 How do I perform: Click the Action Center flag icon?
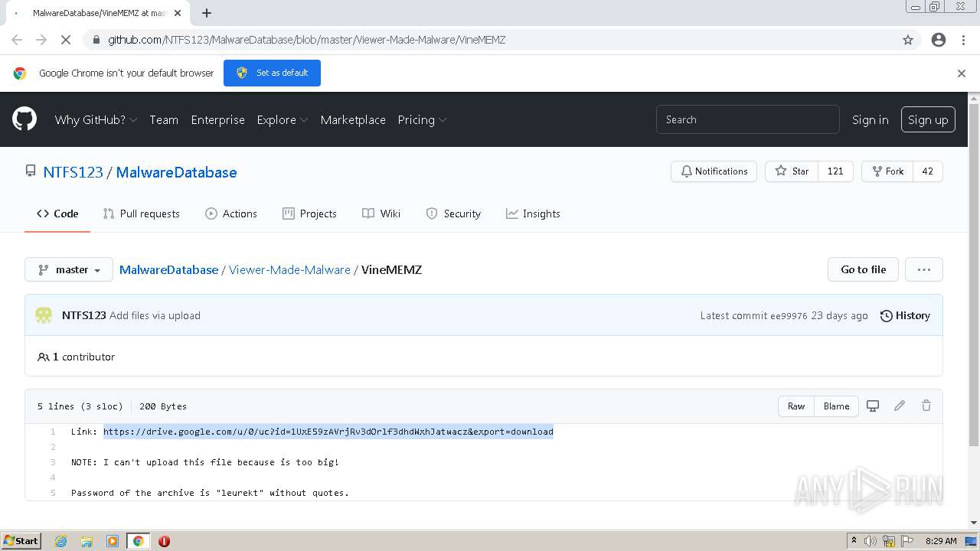[907, 541]
